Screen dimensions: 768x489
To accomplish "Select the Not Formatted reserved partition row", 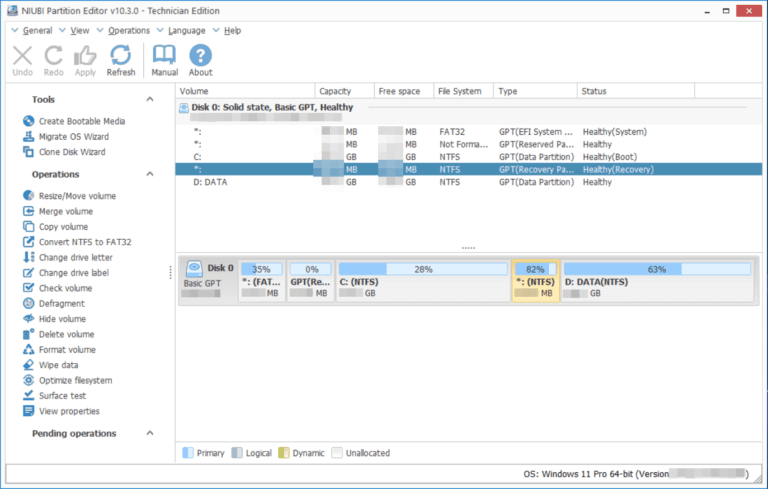I will click(x=469, y=145).
